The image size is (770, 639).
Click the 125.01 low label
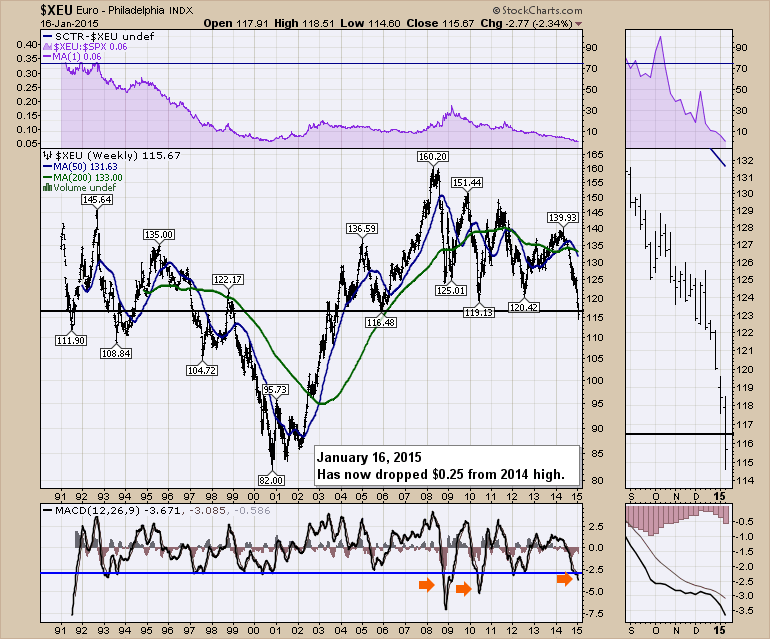point(451,291)
